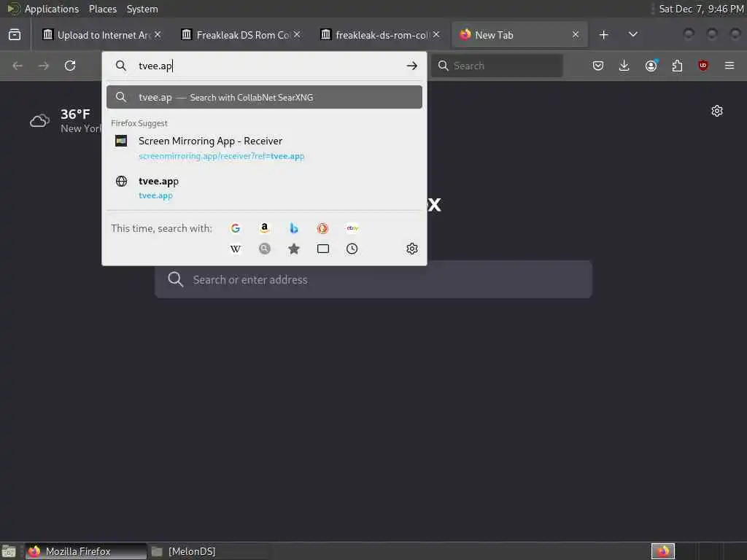
Task: Expand the List all tabs chevron
Action: coord(632,35)
